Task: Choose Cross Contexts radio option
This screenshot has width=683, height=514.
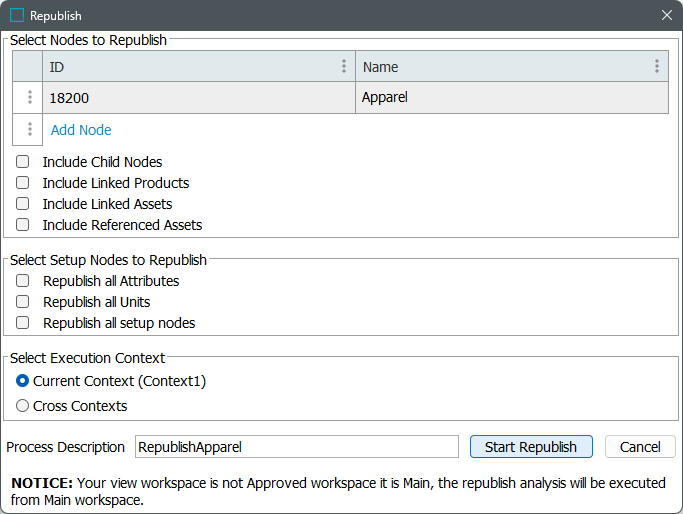Action: pos(23,406)
